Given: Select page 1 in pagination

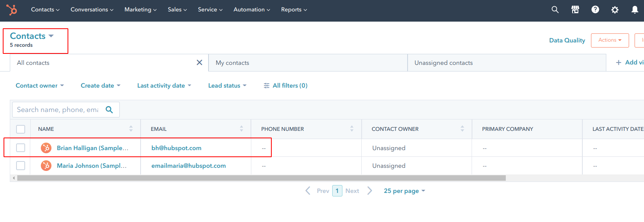Looking at the screenshot, I should pyautogui.click(x=337, y=191).
